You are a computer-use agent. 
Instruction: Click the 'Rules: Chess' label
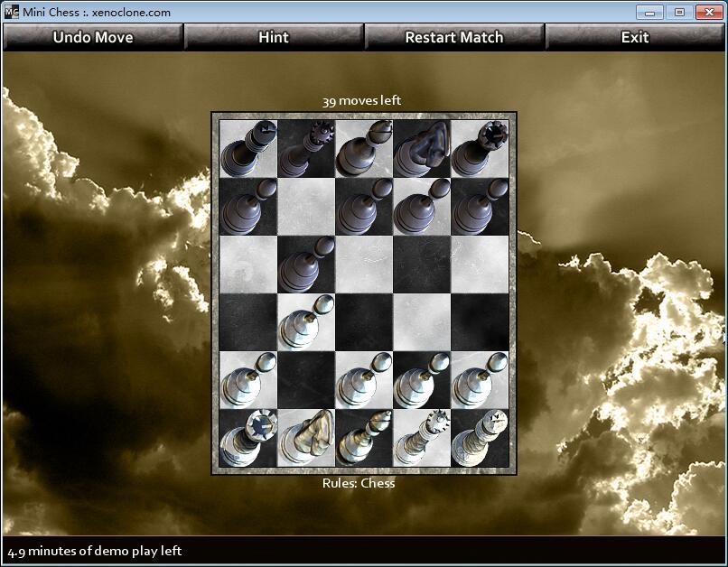tap(359, 483)
